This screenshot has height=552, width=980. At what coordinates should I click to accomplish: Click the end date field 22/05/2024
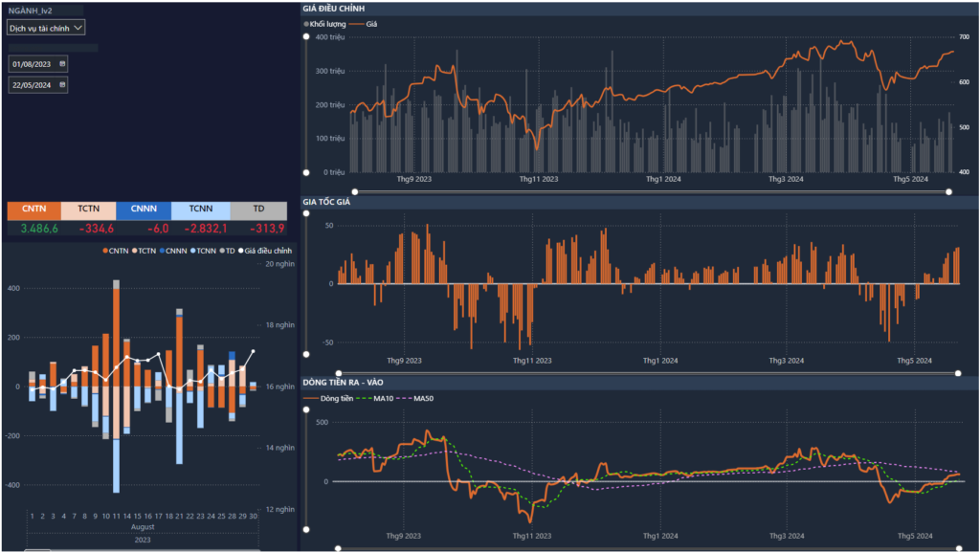32,85
